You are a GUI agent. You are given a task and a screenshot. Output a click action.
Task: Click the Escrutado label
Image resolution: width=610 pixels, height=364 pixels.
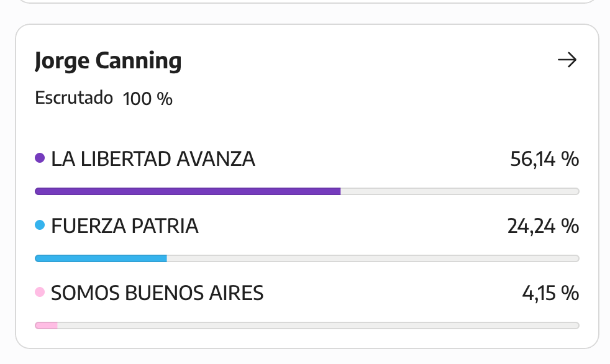74,98
